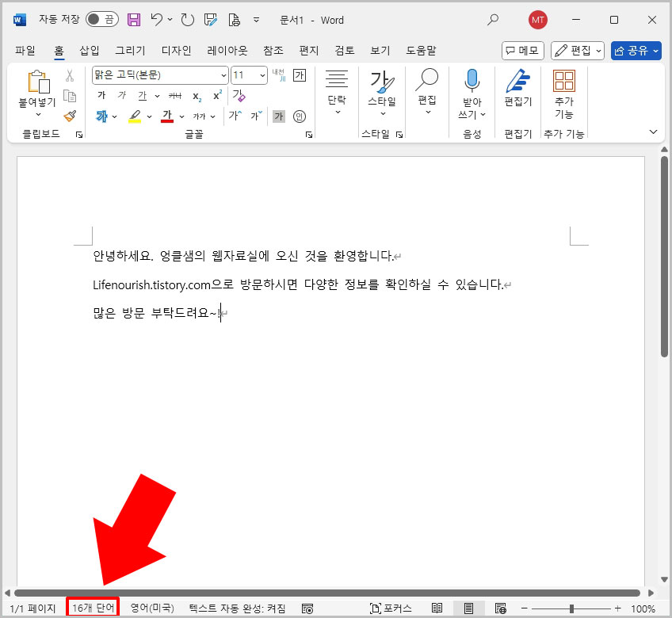Switch to the 삽입 ribbon tab
The width and height of the screenshot is (672, 618).
[89, 50]
